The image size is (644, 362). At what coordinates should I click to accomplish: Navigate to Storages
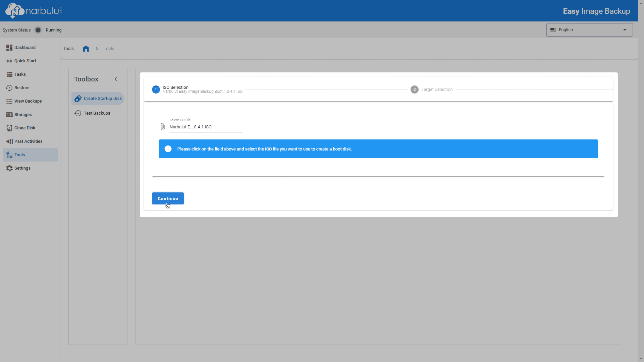click(x=30, y=115)
